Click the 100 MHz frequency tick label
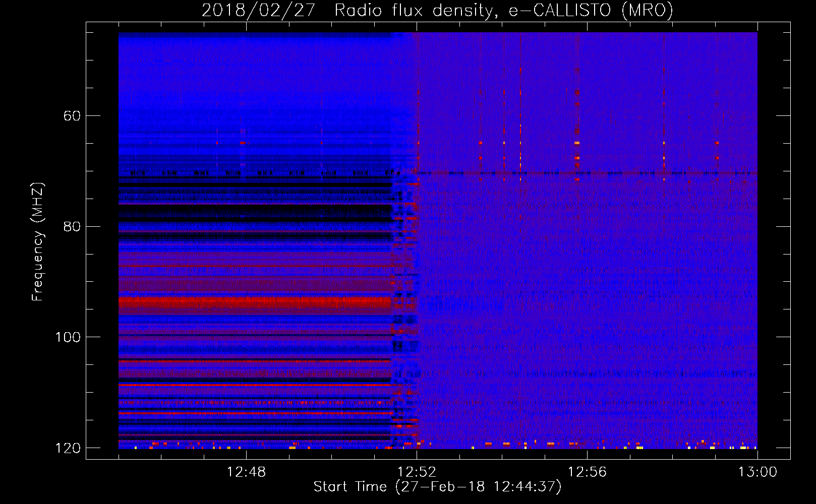 click(x=68, y=337)
